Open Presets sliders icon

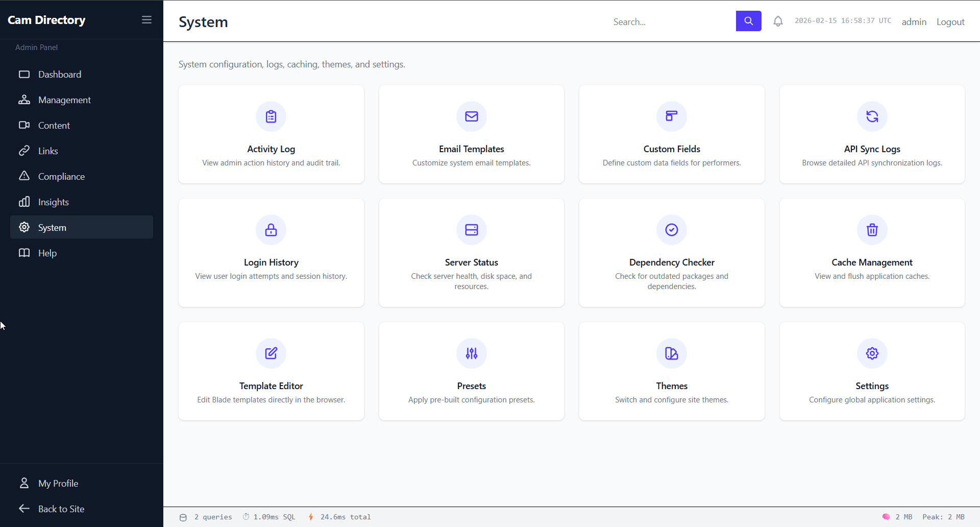[471, 353]
